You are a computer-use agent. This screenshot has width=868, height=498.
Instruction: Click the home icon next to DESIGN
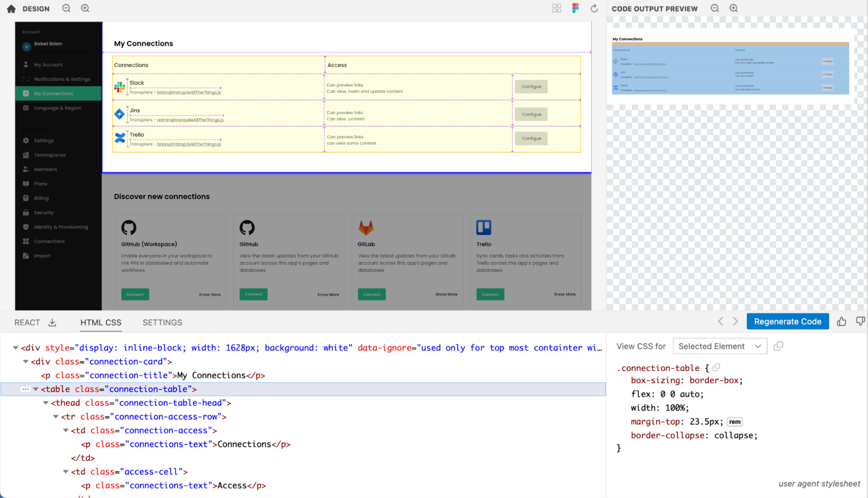(11, 9)
